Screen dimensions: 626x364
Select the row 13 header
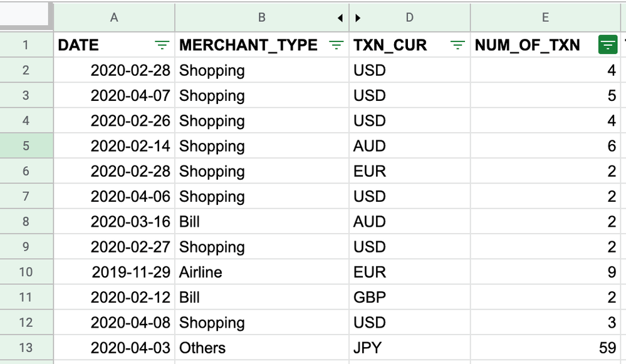[26, 348]
